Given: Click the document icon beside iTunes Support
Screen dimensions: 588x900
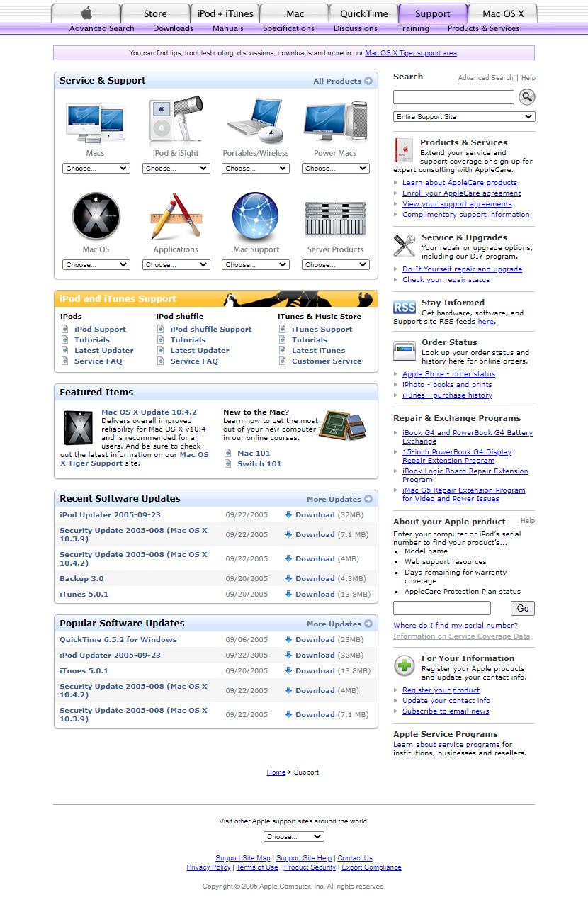Looking at the screenshot, I should pos(283,330).
